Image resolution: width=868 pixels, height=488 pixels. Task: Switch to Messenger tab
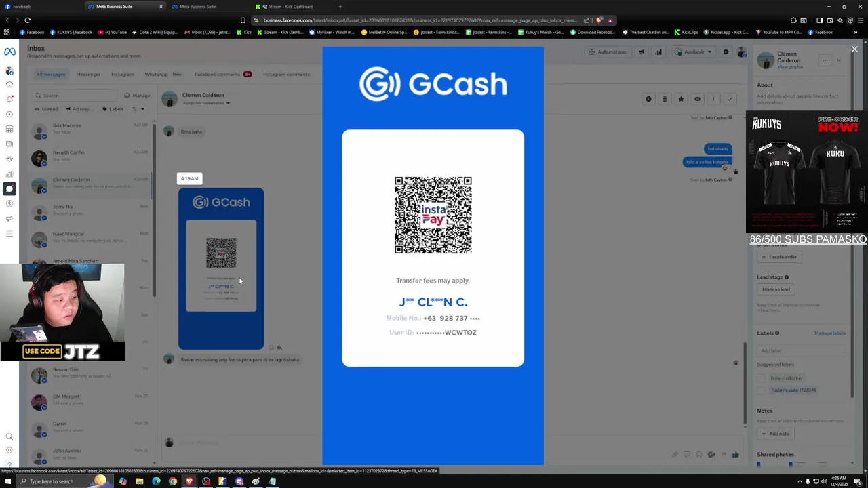click(88, 75)
